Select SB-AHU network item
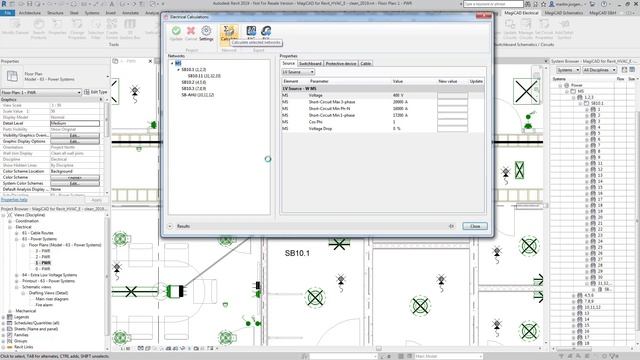This screenshot has height=360, width=640. (x=198, y=95)
